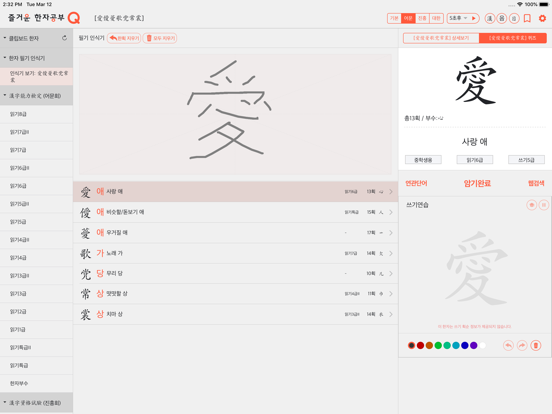Choose the white pen color

coord(483,345)
